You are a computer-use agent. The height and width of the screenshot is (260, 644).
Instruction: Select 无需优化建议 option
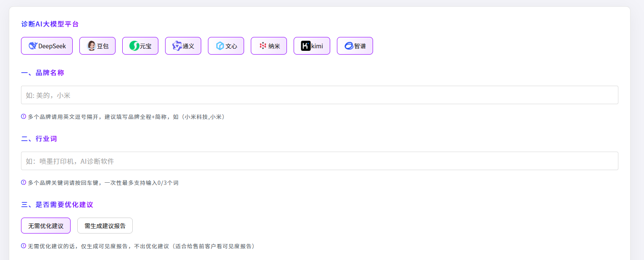click(46, 226)
